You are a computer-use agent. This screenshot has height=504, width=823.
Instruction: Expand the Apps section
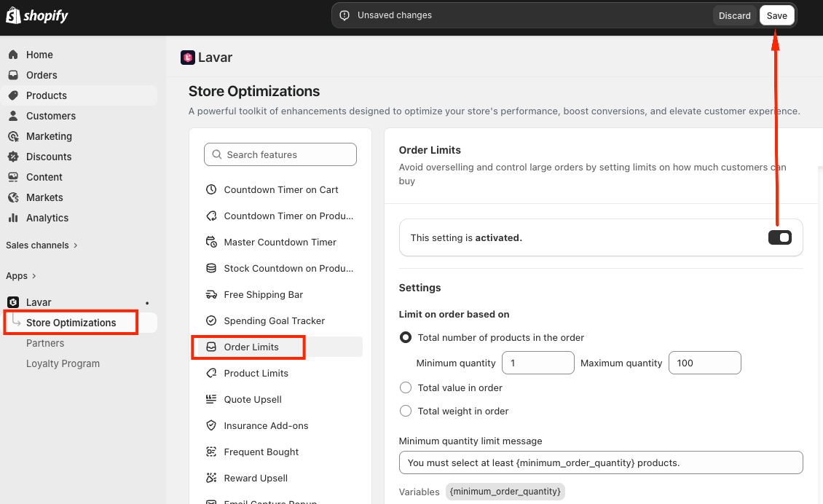point(21,275)
